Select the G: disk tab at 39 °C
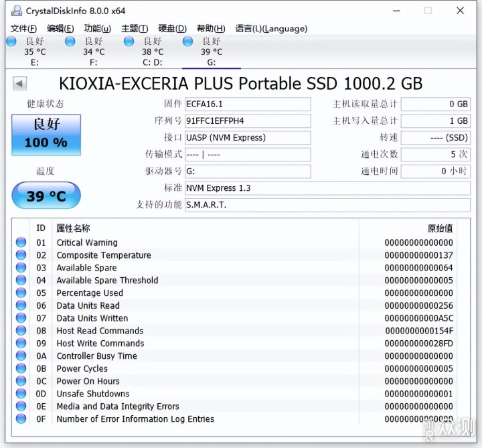 click(x=212, y=52)
